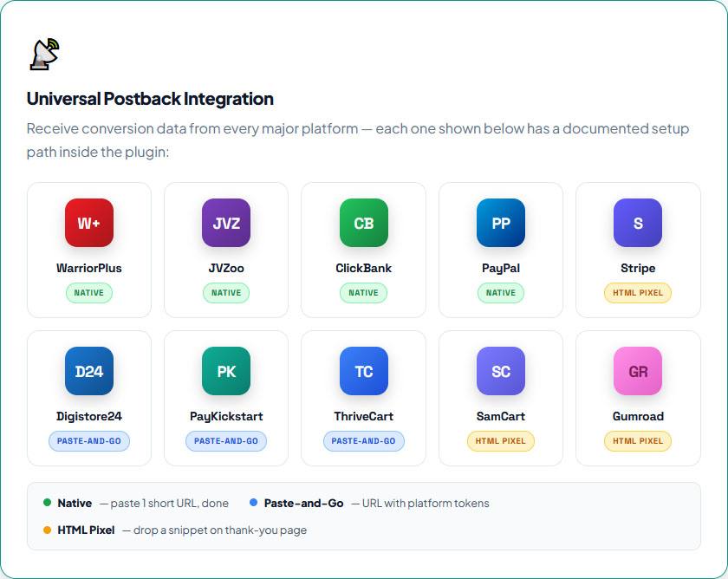This screenshot has height=579, width=728.
Task: Click the JVZoo name label
Action: click(226, 269)
